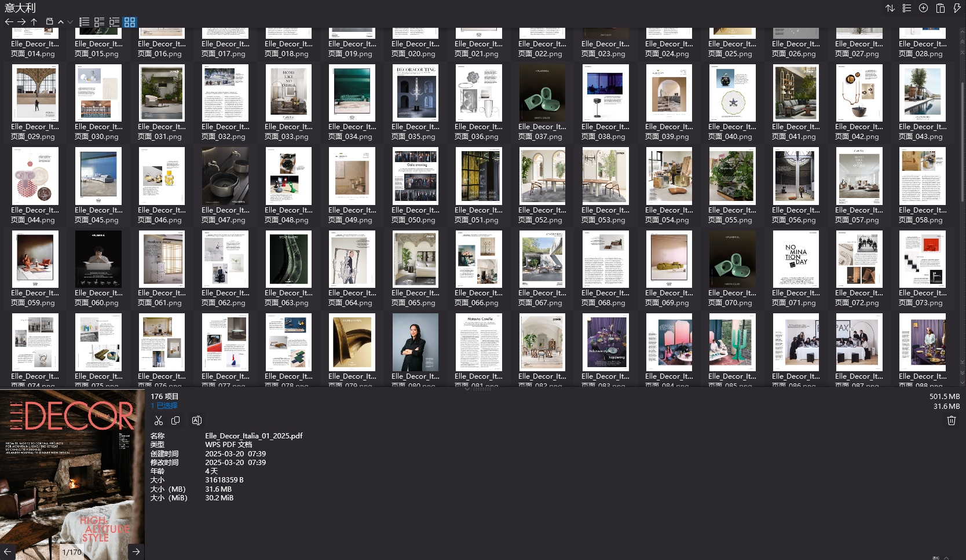Click the up chevron next to the folder icon
Viewport: 966px width, 560px height.
pos(60,21)
